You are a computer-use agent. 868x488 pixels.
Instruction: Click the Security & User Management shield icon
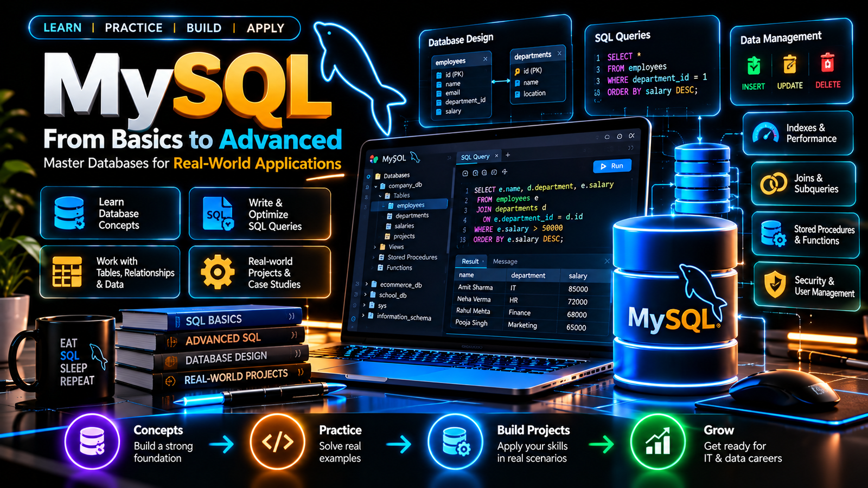[x=775, y=285]
